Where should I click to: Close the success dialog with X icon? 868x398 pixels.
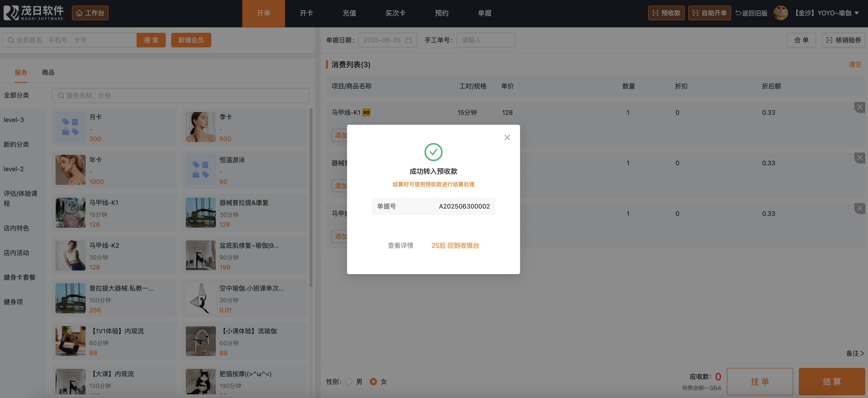(x=507, y=138)
